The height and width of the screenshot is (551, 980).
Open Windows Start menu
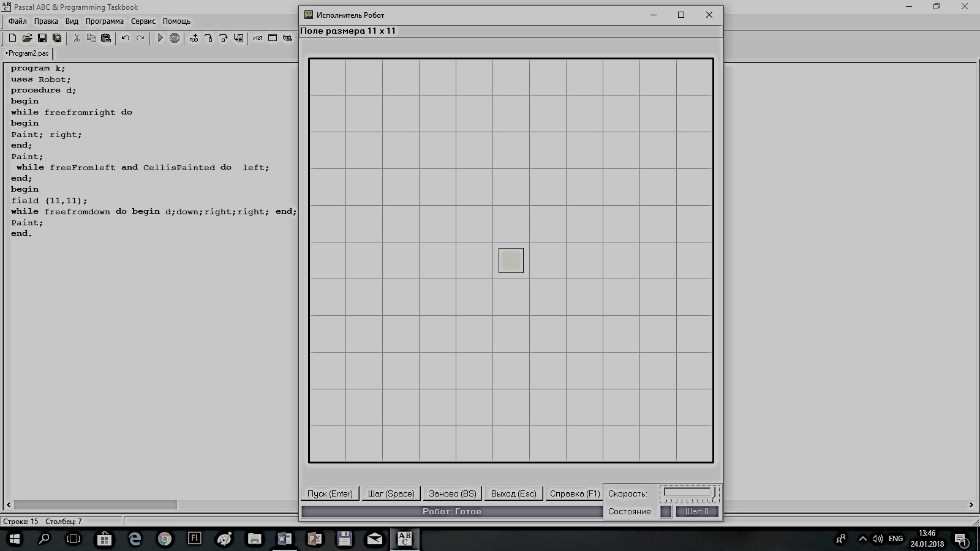click(14, 539)
